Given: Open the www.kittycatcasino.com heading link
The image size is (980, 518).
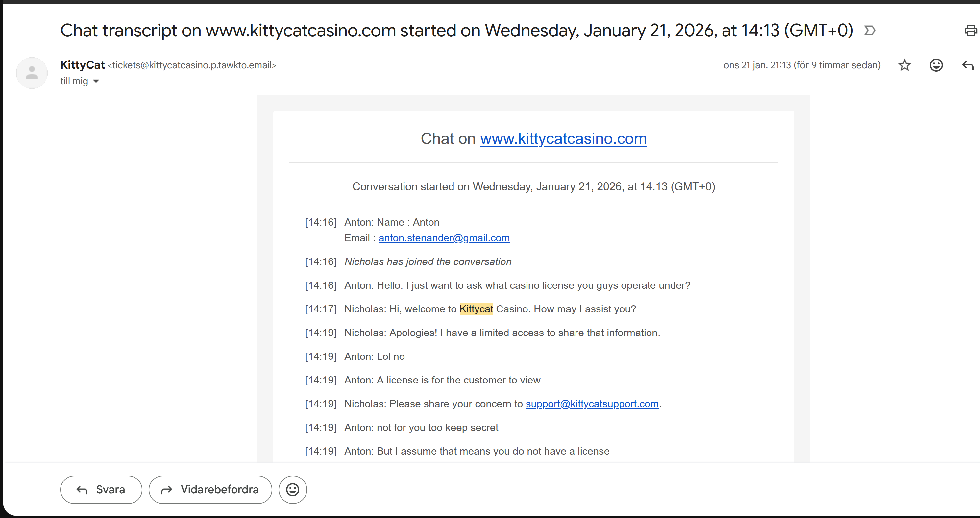Looking at the screenshot, I should pos(563,139).
